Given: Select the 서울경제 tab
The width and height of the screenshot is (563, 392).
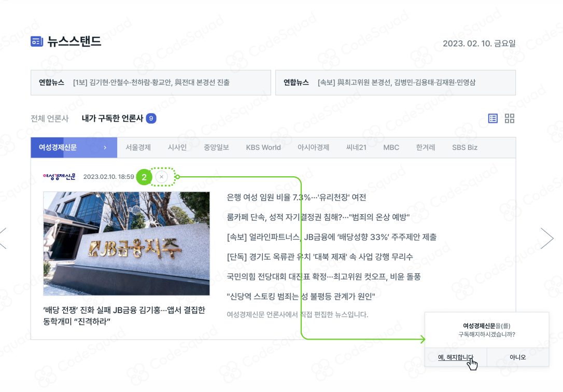Looking at the screenshot, I should click(x=138, y=148).
